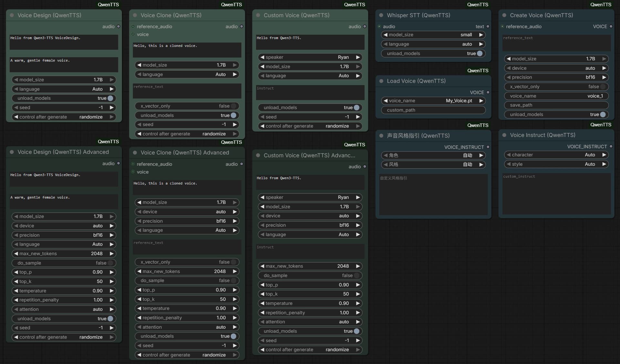
Task: Click custom_path field in Load Voice node
Action: point(433,110)
